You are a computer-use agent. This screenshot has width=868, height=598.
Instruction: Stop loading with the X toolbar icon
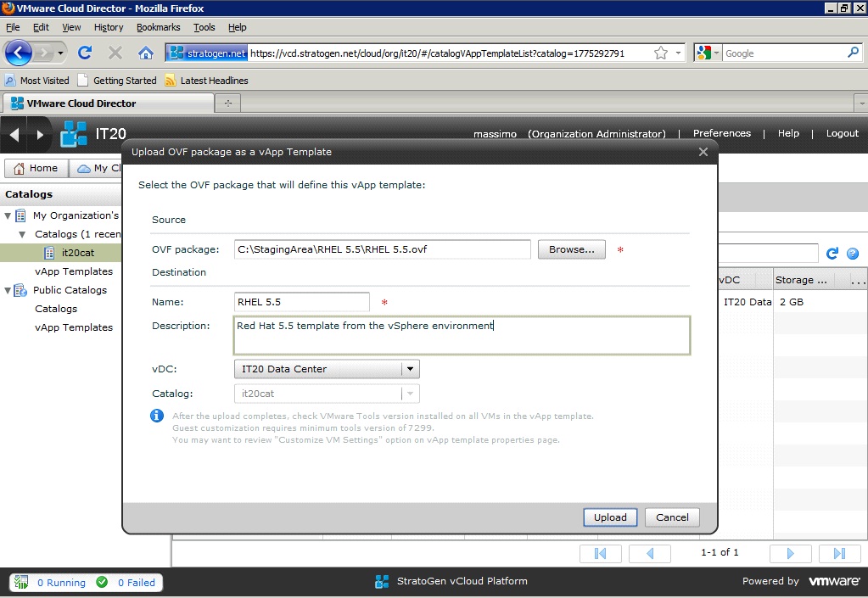point(115,53)
